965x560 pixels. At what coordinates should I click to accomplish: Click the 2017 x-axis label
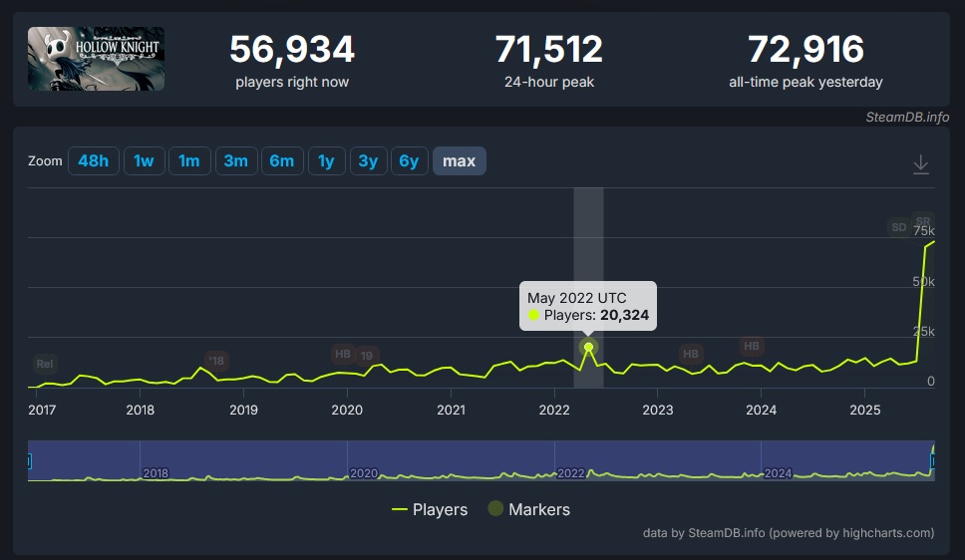coord(42,410)
